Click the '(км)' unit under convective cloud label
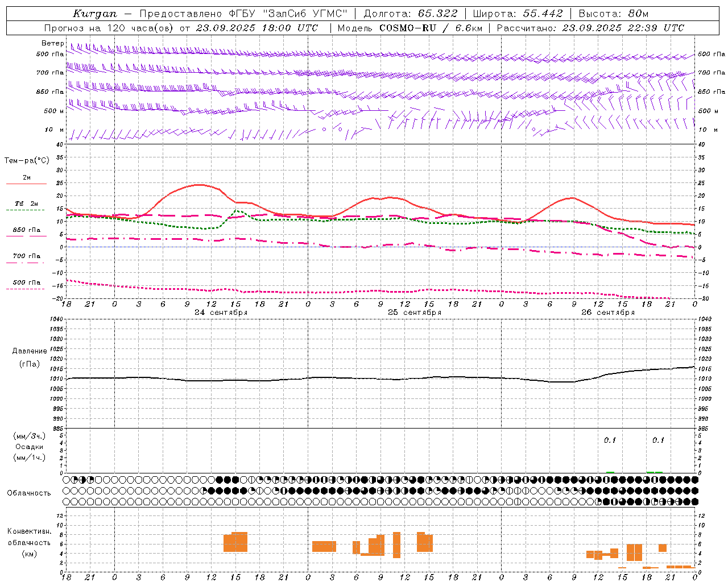This screenshot has width=728, height=582. point(30,554)
